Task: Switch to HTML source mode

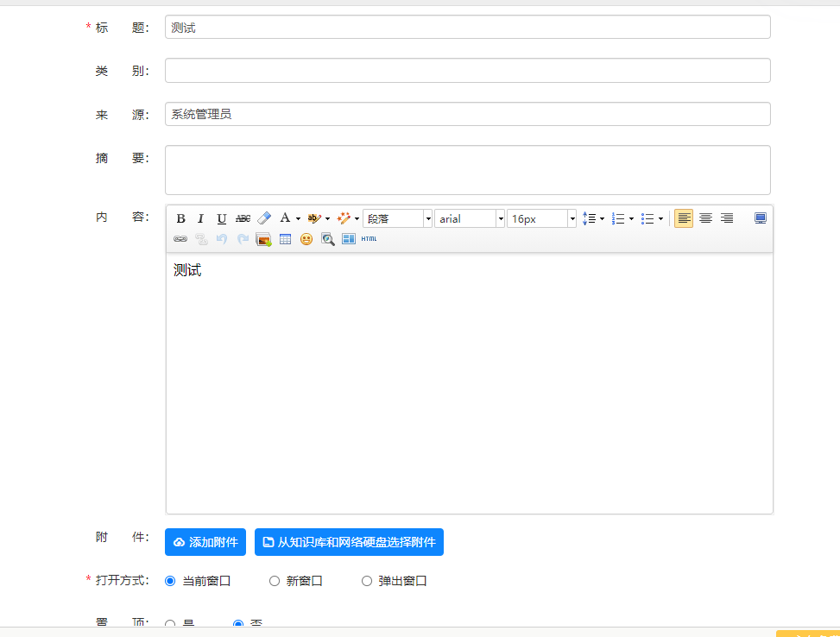Action: pyautogui.click(x=369, y=239)
